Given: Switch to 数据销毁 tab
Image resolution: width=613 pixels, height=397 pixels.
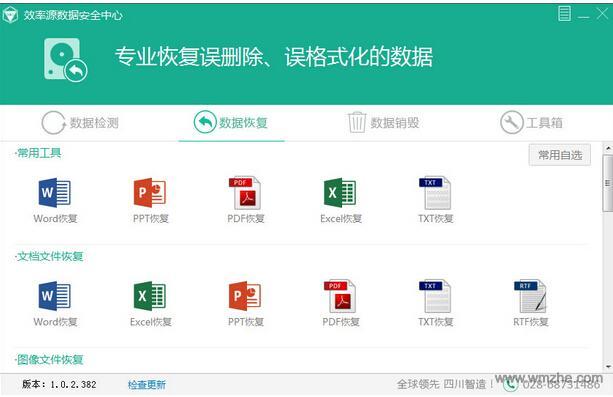Looking at the screenshot, I should (x=384, y=123).
